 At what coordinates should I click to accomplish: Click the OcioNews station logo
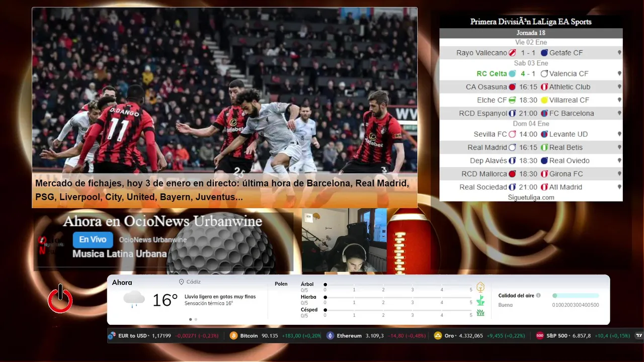tap(51, 245)
